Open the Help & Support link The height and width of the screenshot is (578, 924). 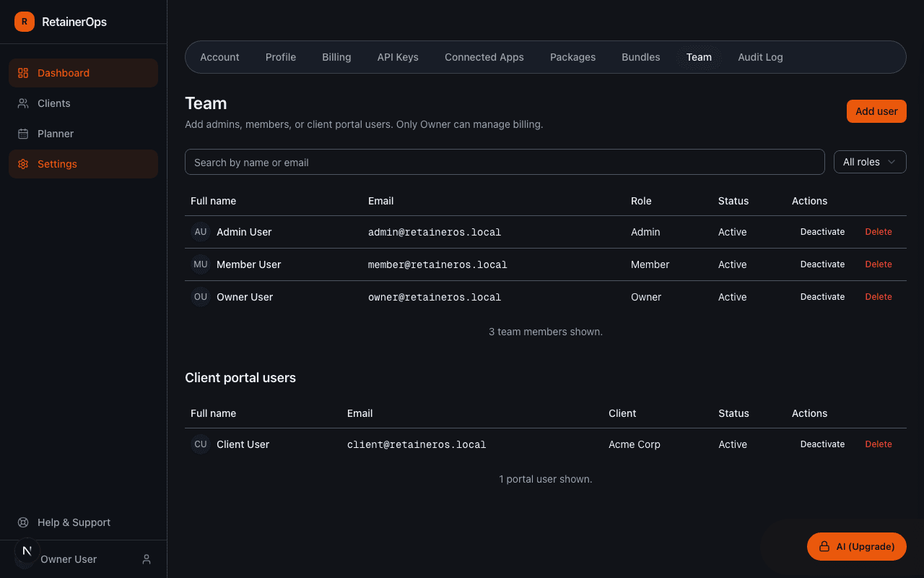[83, 522]
